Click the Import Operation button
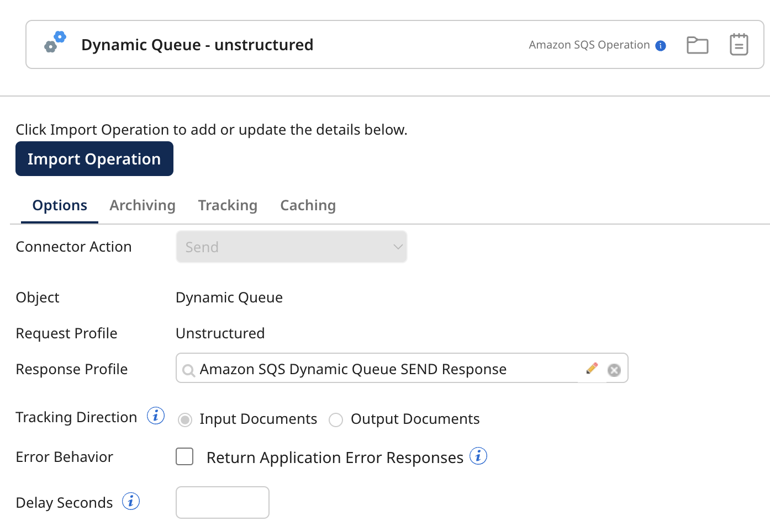The image size is (770, 532). [x=94, y=158]
